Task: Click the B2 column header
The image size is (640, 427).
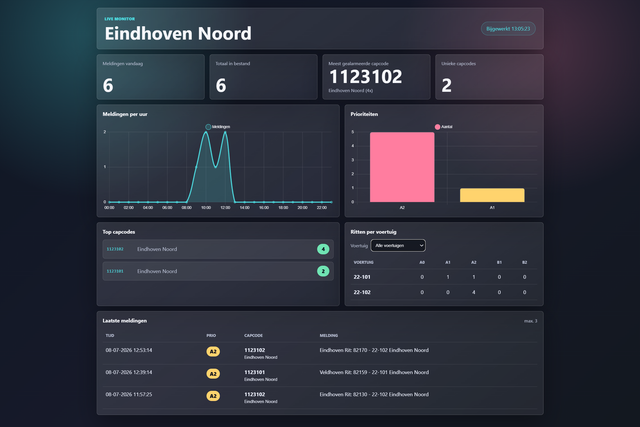Action: point(524,262)
